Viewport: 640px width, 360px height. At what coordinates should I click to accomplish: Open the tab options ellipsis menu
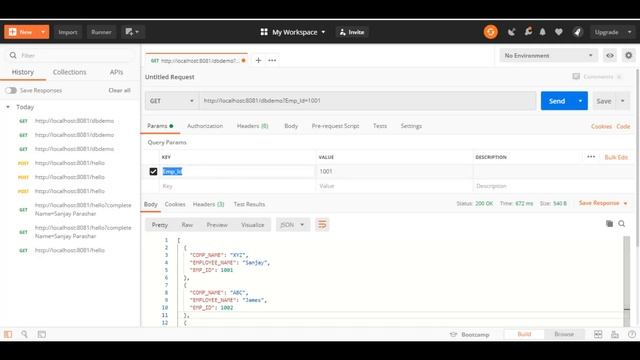[x=272, y=60]
